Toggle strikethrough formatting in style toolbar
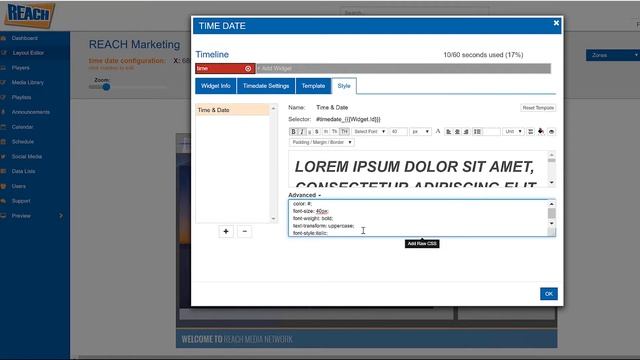The width and height of the screenshot is (640, 360). (x=317, y=131)
